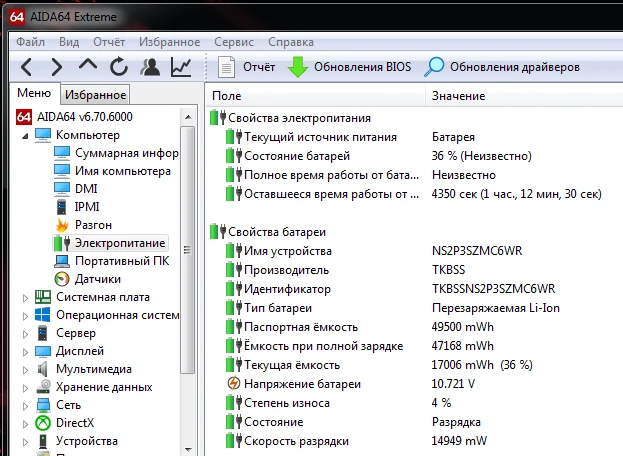The image size is (623, 456).
Task: Click the Хранение данных drive icon
Action: (43, 387)
